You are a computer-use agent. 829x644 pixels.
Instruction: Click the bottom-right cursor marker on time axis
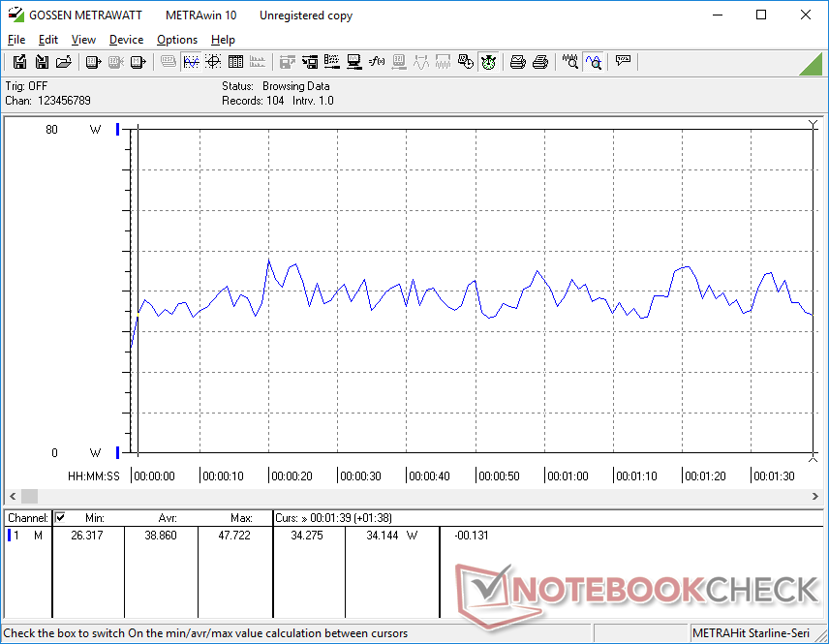click(814, 458)
